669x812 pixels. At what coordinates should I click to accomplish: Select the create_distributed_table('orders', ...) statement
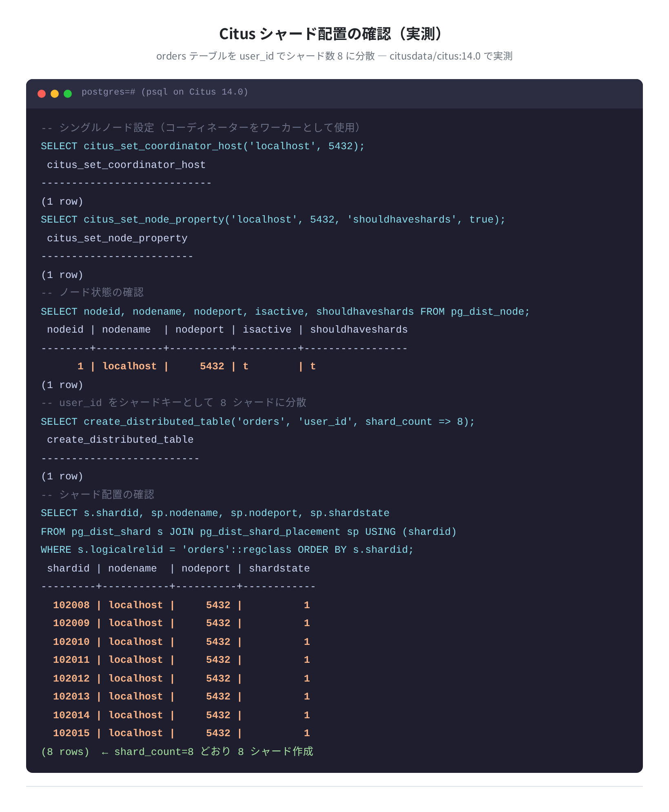(258, 422)
